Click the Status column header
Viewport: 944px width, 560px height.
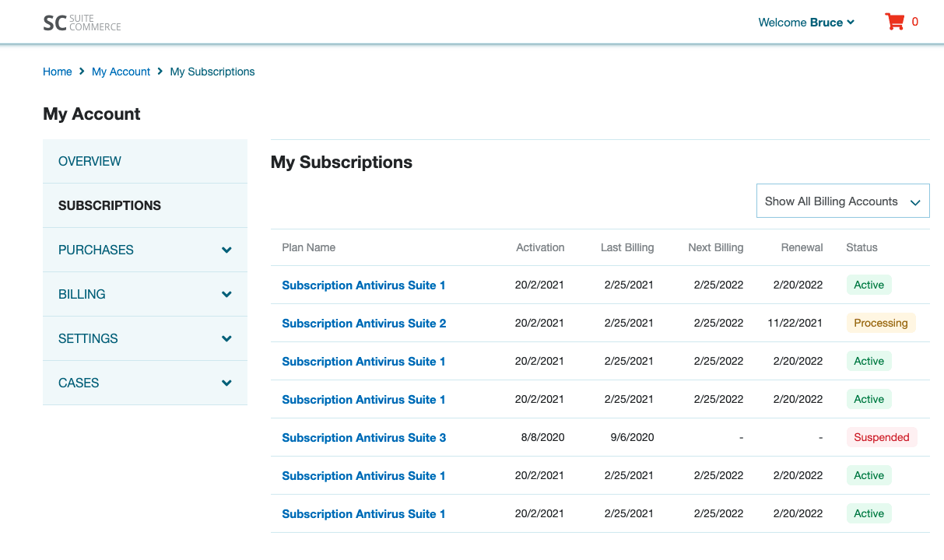[862, 247]
